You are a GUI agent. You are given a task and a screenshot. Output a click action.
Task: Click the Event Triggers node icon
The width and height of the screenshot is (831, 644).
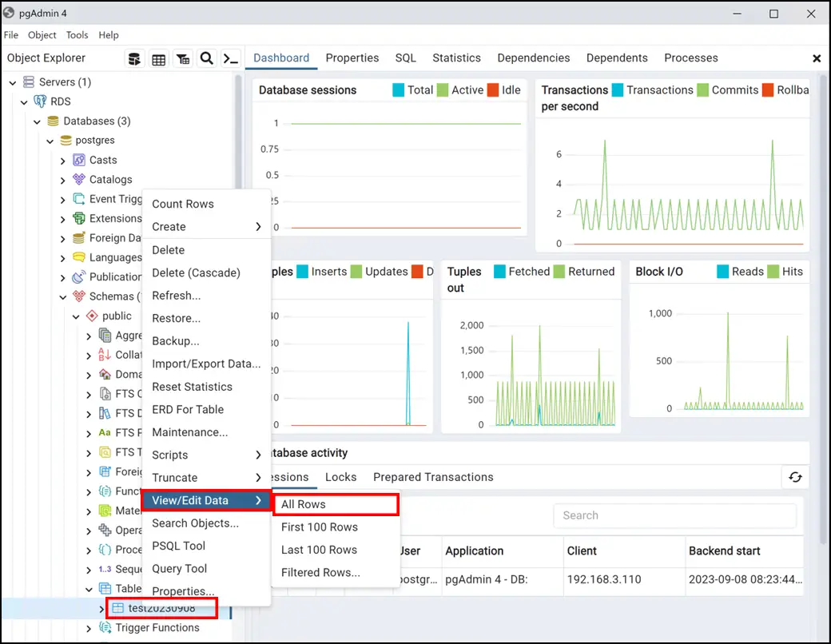point(79,199)
